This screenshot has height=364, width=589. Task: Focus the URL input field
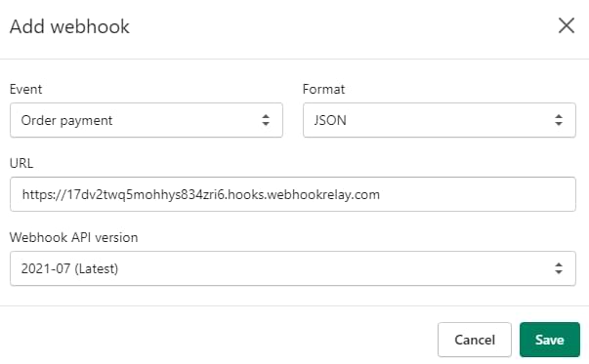click(x=293, y=194)
